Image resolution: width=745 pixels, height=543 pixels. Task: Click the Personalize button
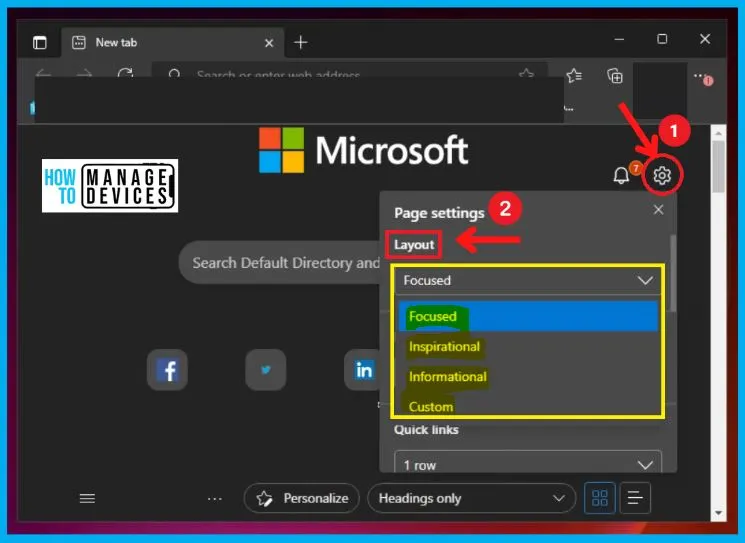point(302,498)
